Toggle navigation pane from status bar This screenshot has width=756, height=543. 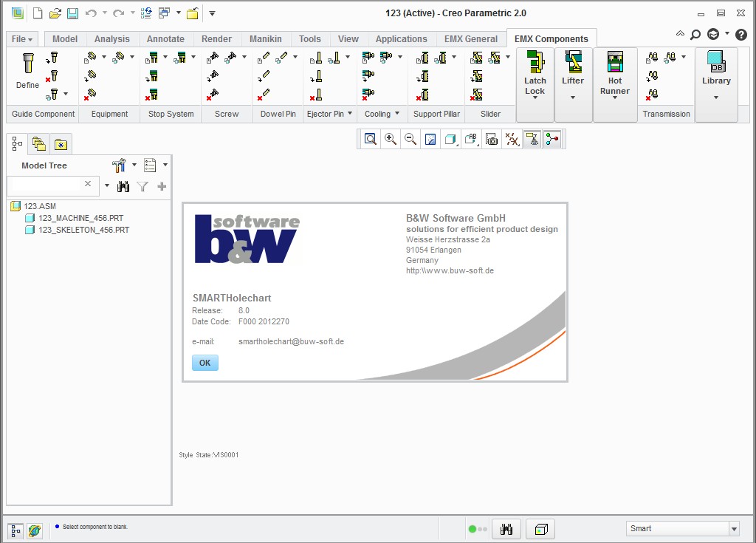pyautogui.click(x=16, y=530)
